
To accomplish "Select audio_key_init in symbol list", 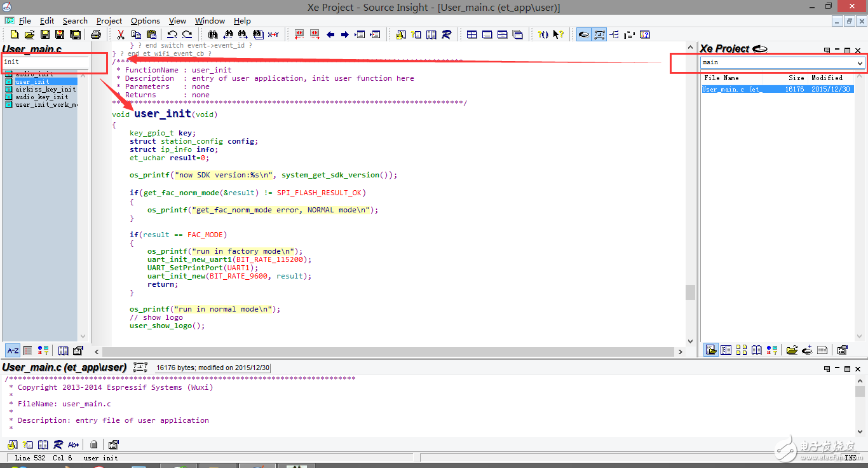I will pos(41,97).
